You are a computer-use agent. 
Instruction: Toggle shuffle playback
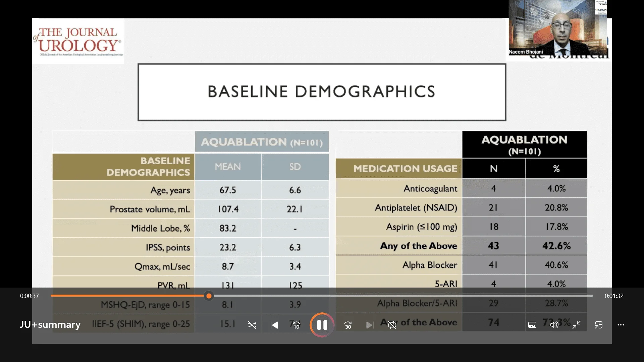pos(252,325)
